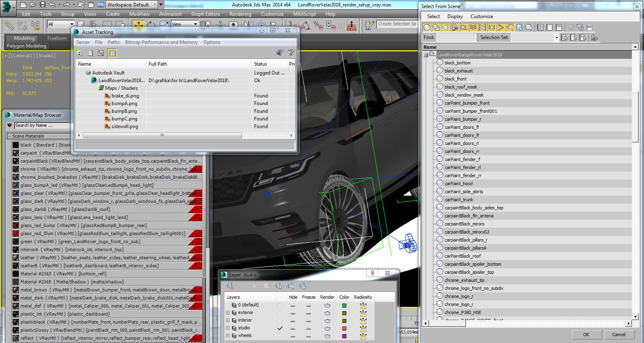Click Percent Snap Toggle in main toolbar
Viewport: 644px width, 343px height.
pos(318,25)
